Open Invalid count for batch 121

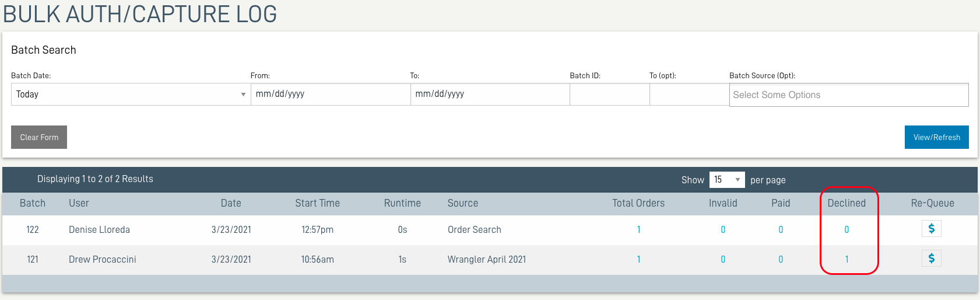coord(723,260)
